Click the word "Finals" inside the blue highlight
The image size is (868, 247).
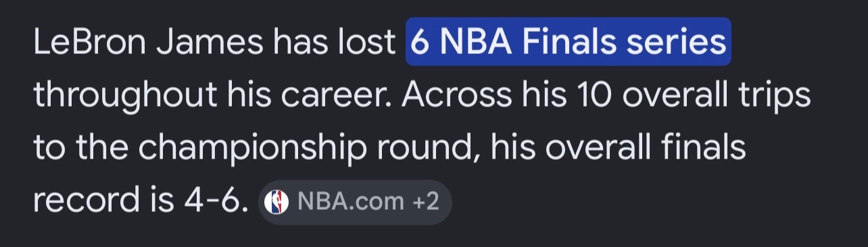pos(569,43)
